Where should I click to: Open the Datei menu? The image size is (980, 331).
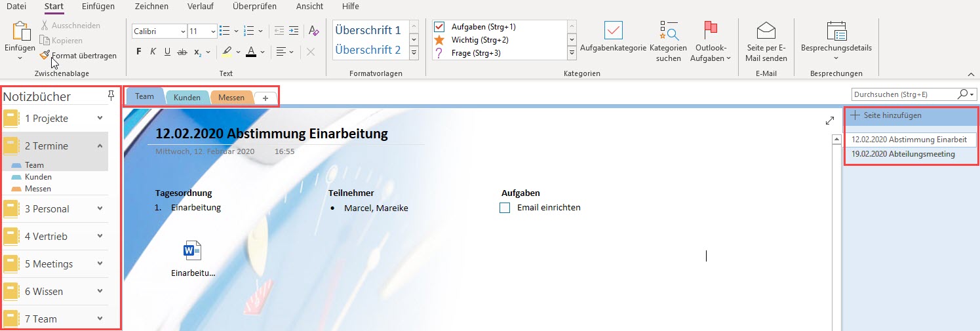click(x=16, y=7)
